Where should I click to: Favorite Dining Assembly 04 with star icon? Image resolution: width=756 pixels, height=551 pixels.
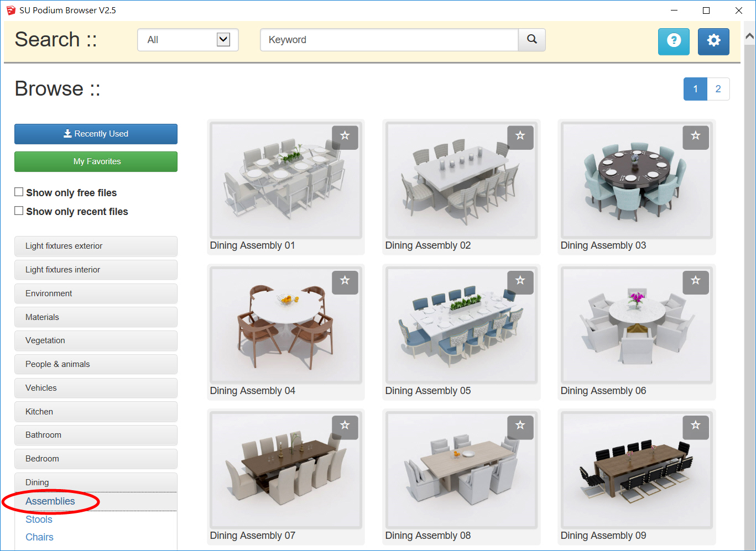click(345, 282)
